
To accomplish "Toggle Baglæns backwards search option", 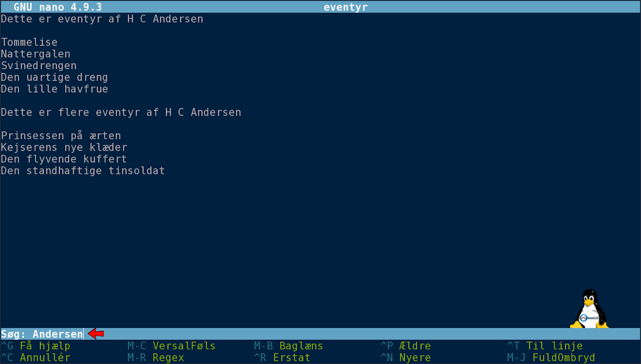I will 288,346.
